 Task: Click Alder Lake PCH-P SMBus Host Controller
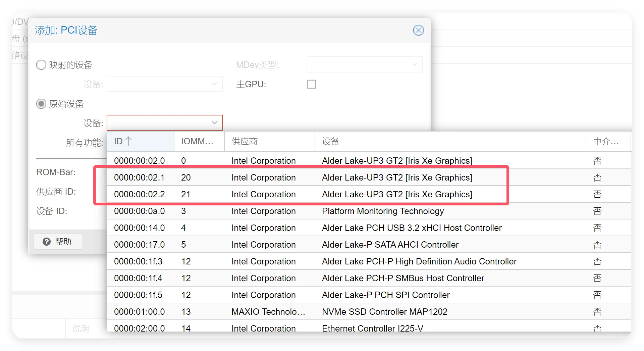[x=403, y=278]
